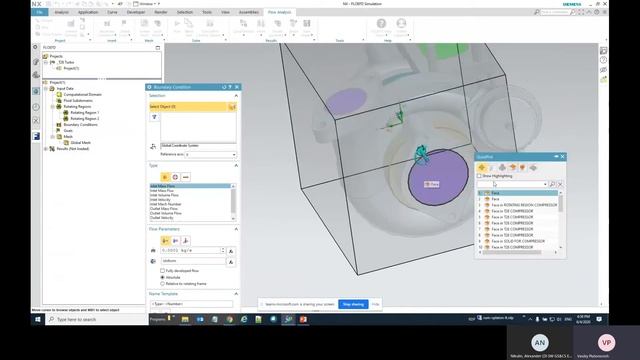Viewport: 640px width, 360px height.
Task: Select Goals in the project tree
Action: (x=68, y=131)
